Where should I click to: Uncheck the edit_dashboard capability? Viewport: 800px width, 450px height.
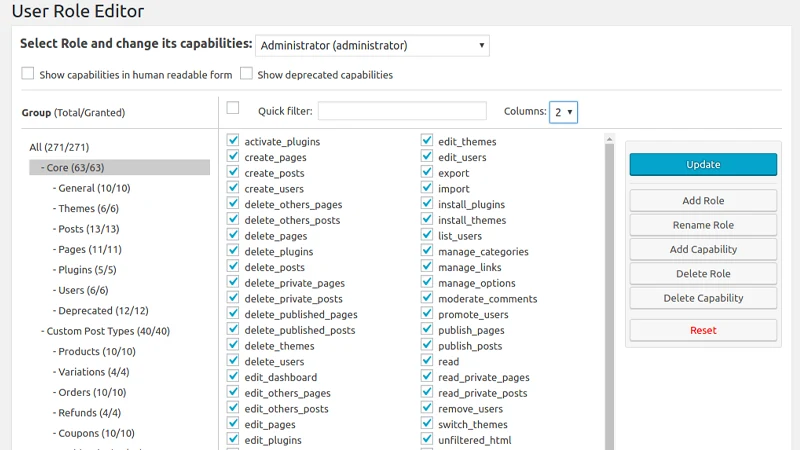click(x=233, y=376)
